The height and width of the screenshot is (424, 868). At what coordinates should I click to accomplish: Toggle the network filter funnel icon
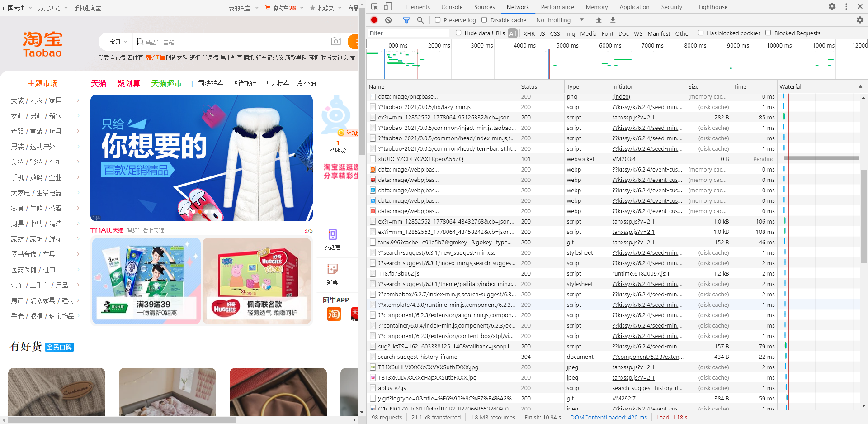(406, 20)
